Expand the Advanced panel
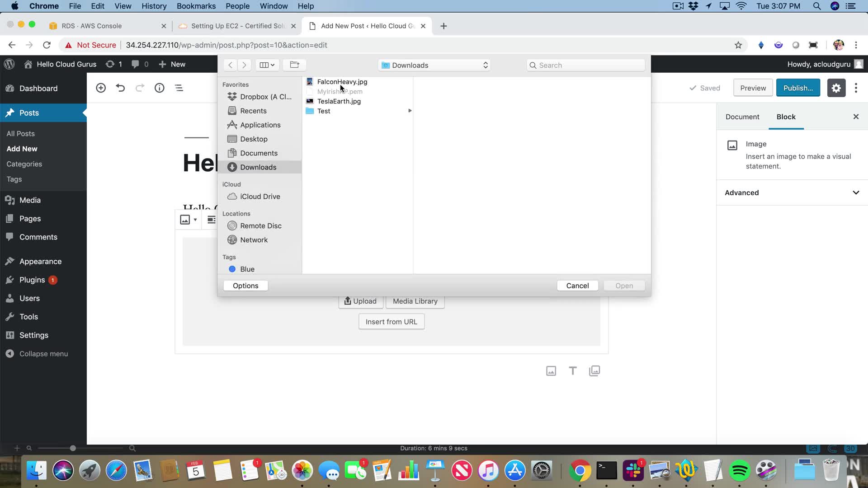The height and width of the screenshot is (488, 868). (792, 192)
